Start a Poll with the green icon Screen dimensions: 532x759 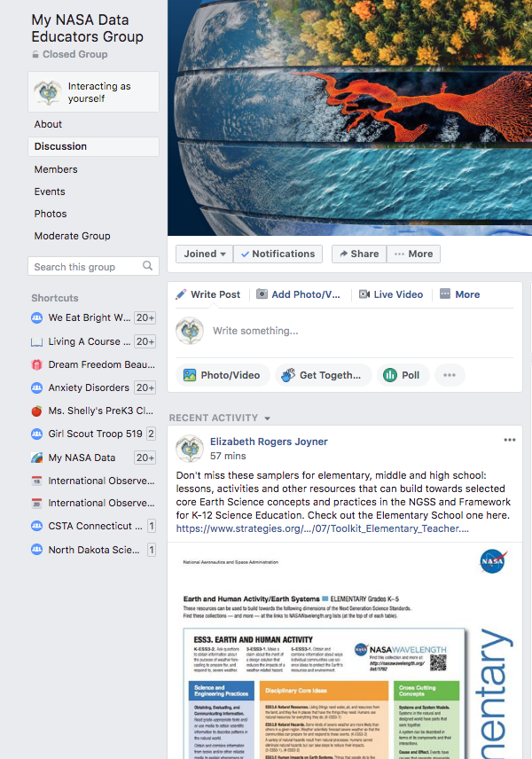389,375
